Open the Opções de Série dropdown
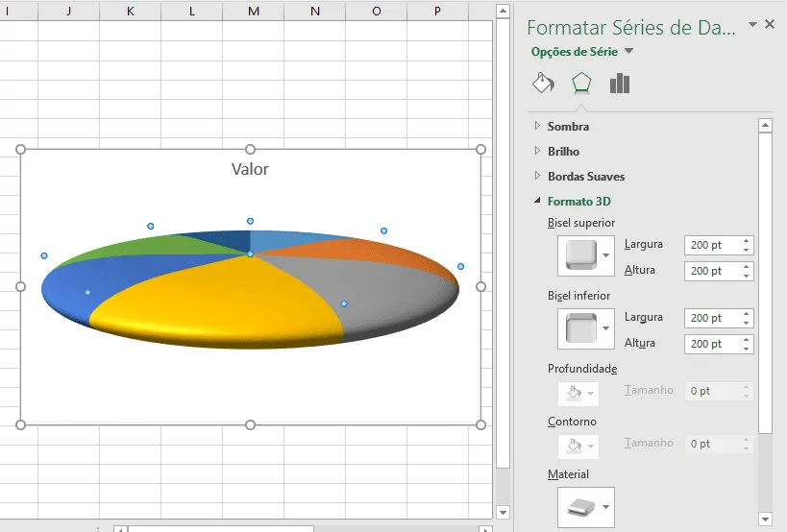The image size is (787, 532). pos(582,52)
